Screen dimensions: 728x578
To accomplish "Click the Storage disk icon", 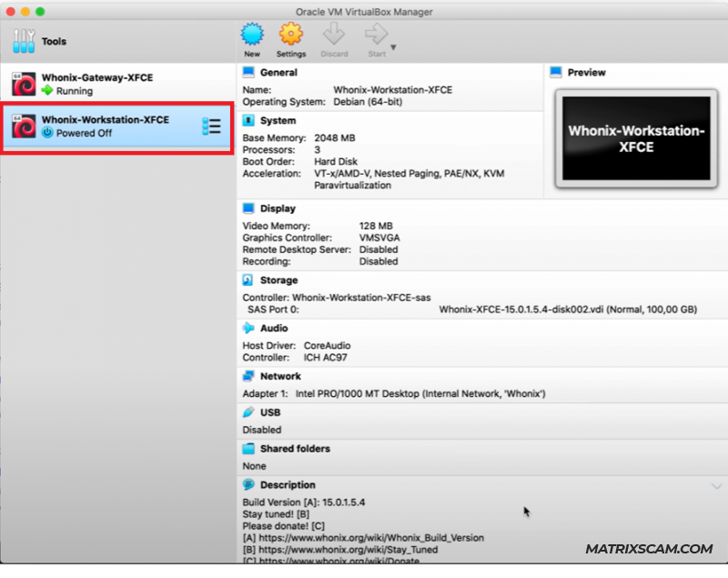I will click(248, 280).
